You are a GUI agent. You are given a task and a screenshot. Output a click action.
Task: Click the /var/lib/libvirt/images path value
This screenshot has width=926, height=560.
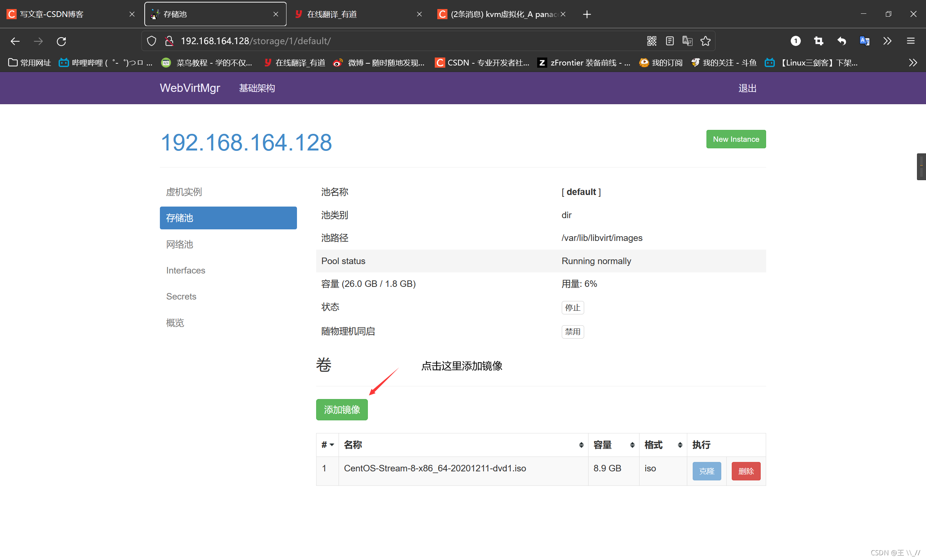[x=602, y=238]
